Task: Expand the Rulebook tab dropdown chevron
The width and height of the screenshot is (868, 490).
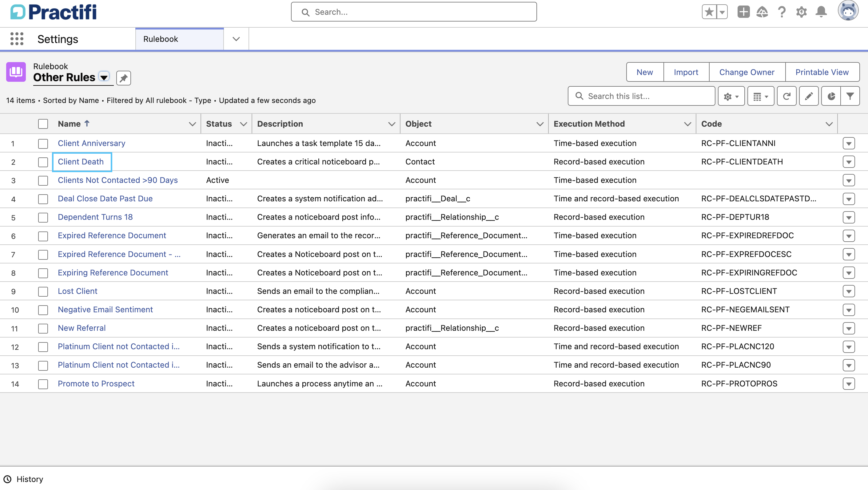Action: [x=236, y=39]
